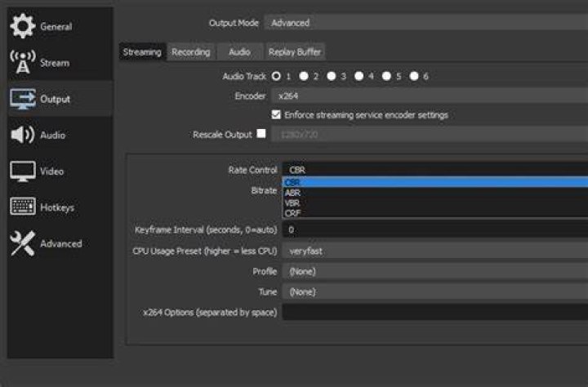The width and height of the screenshot is (588, 387).
Task: Click the Advanced label in sidebar
Action: click(x=61, y=244)
